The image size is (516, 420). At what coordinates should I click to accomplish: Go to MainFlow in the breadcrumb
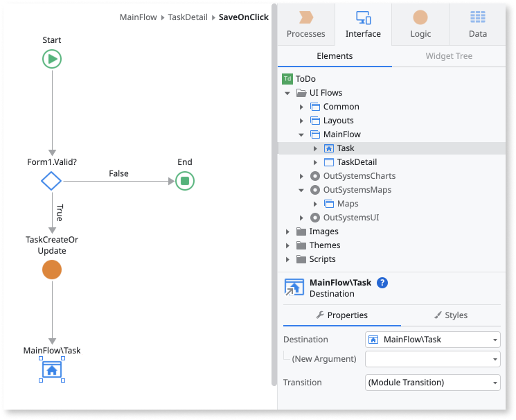pos(138,17)
